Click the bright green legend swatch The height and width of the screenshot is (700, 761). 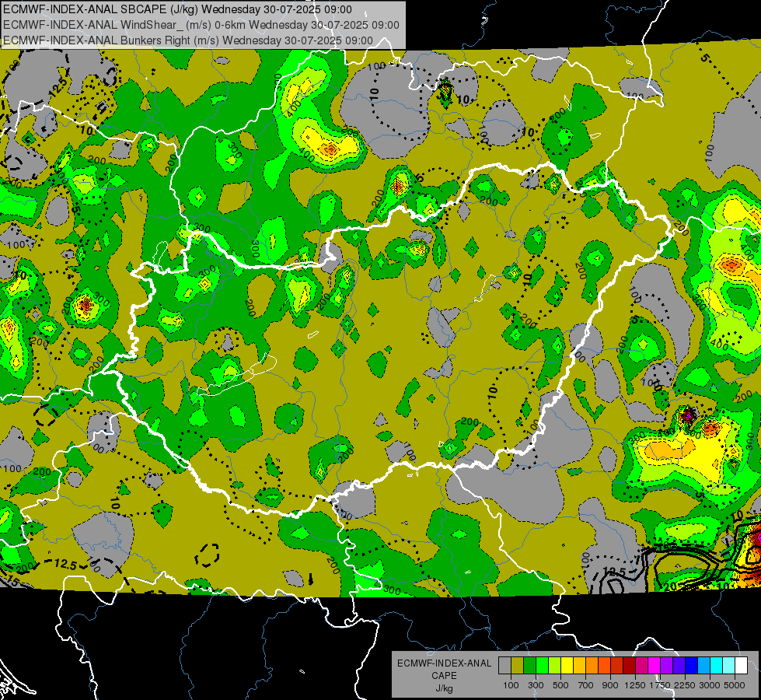[x=542, y=666]
